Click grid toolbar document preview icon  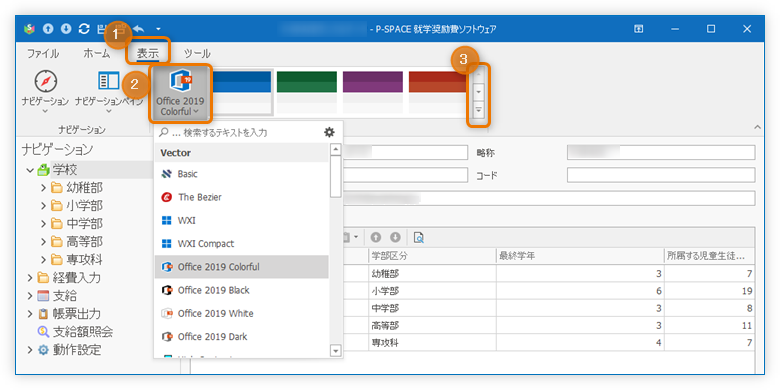419,238
